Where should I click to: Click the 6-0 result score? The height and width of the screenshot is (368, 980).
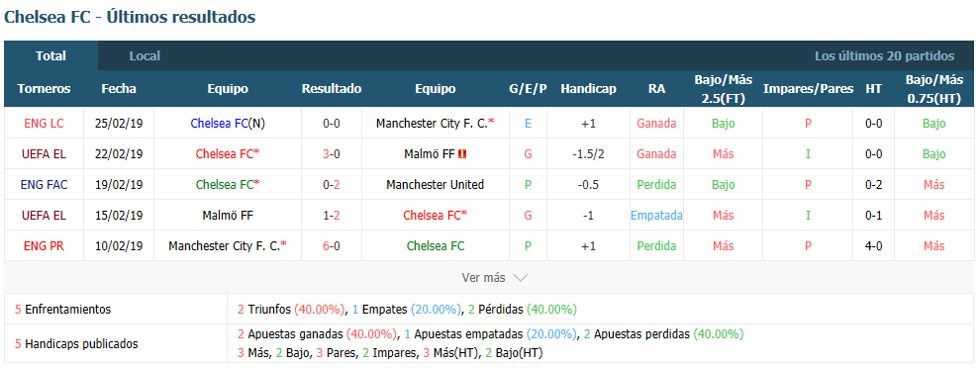[332, 245]
